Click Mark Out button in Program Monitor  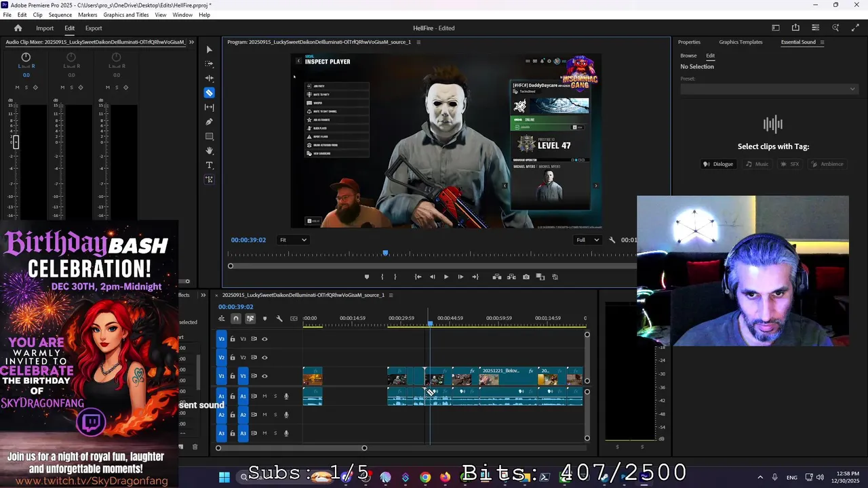pyautogui.click(x=395, y=277)
